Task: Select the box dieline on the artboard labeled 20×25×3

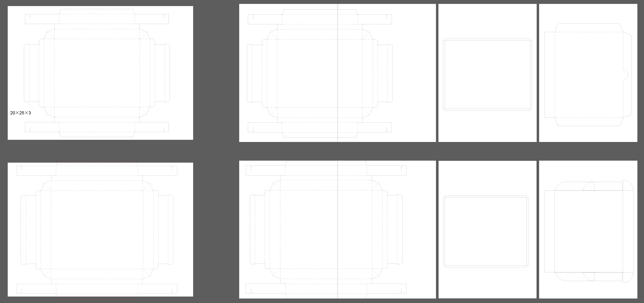Action: [97, 73]
